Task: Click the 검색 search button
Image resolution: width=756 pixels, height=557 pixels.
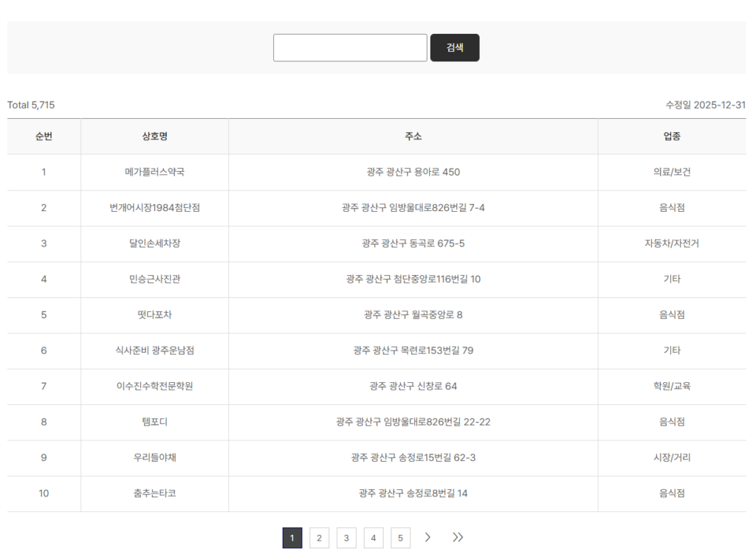Action: point(455,48)
